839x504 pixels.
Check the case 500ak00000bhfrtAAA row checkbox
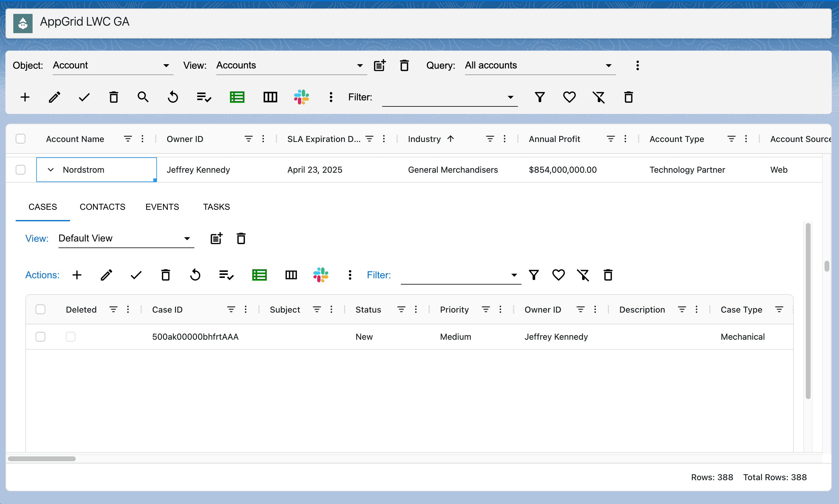40,337
